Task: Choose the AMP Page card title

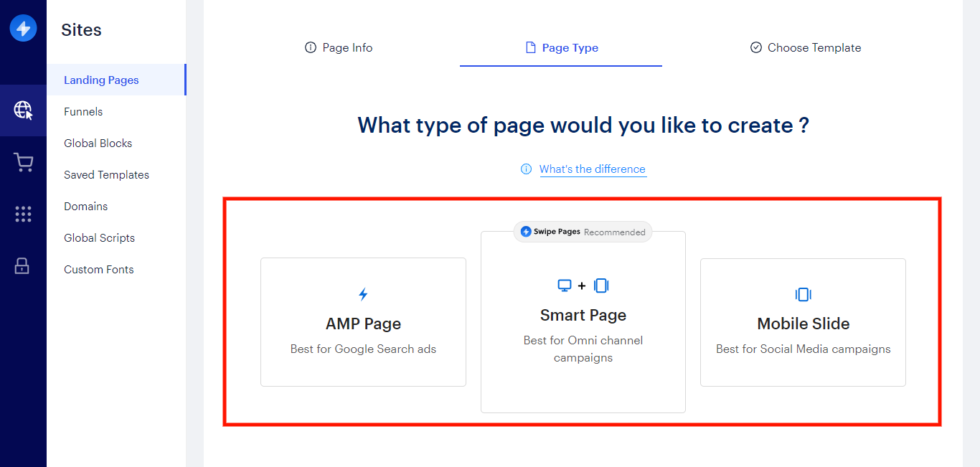Action: pos(363,324)
